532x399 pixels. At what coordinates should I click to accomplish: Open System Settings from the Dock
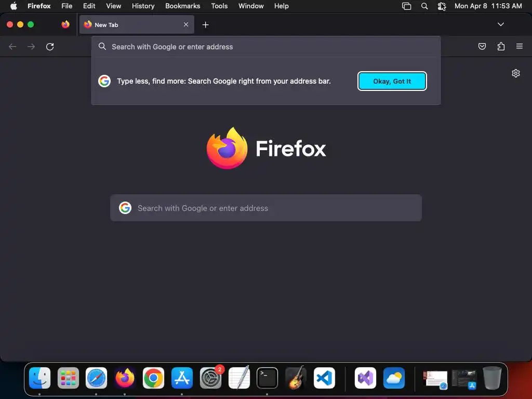[x=210, y=378]
